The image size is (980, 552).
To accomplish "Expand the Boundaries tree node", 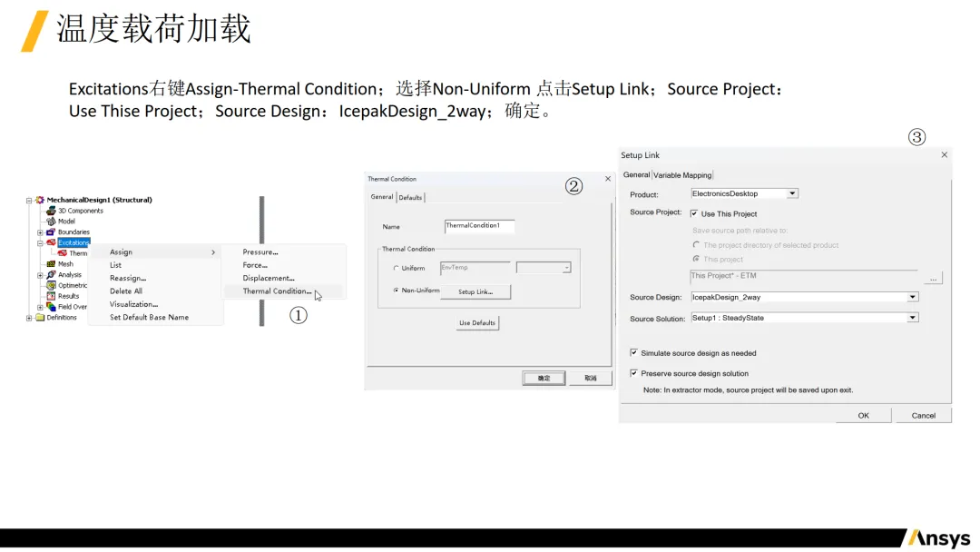I will [40, 232].
